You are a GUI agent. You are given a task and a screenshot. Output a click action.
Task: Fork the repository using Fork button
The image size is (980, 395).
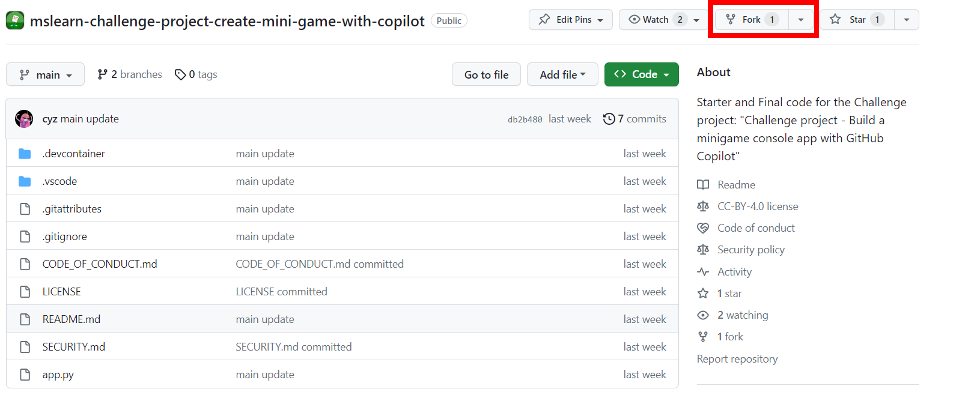coord(752,19)
